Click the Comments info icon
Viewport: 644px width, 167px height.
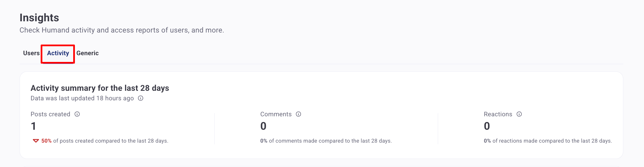[x=298, y=114]
